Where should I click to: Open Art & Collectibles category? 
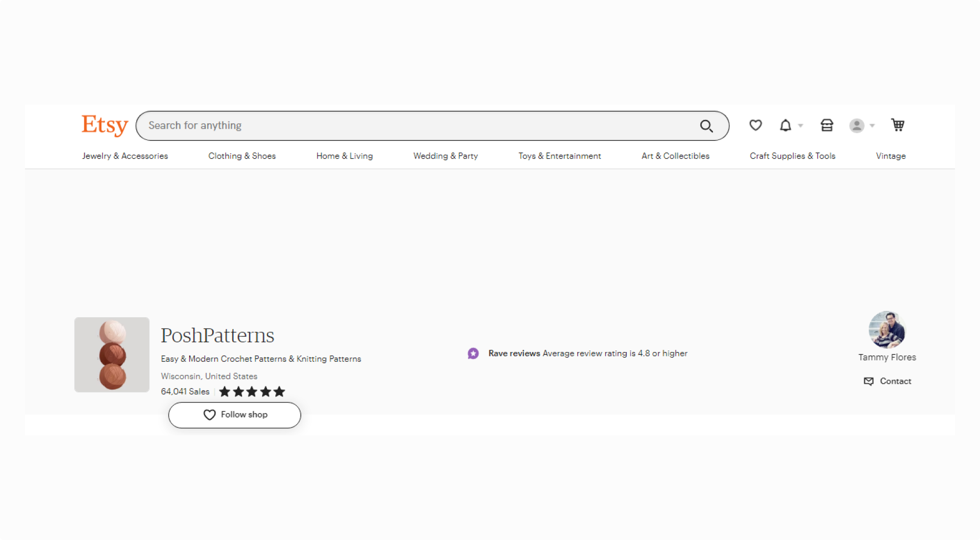pyautogui.click(x=675, y=156)
